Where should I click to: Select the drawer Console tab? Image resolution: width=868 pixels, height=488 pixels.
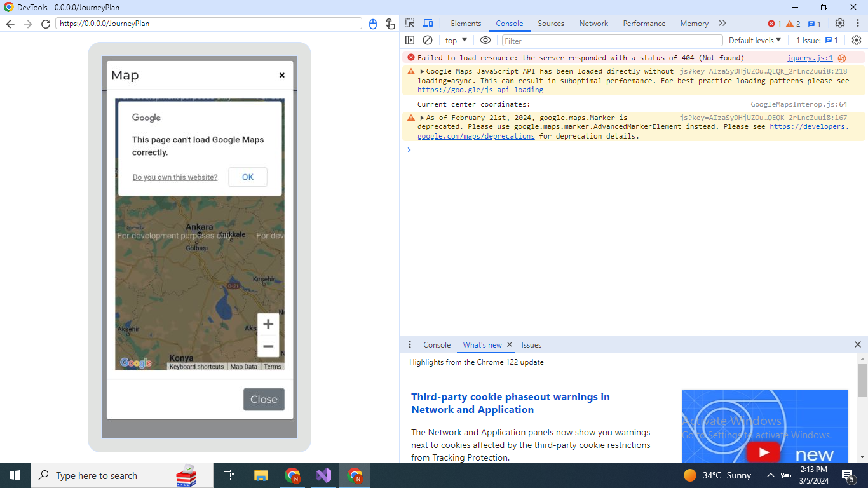point(437,345)
